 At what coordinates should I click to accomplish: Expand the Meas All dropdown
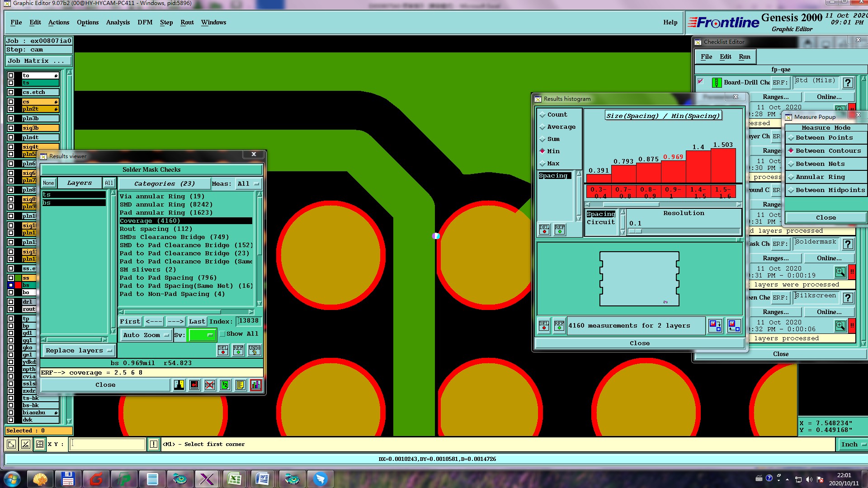pyautogui.click(x=248, y=184)
